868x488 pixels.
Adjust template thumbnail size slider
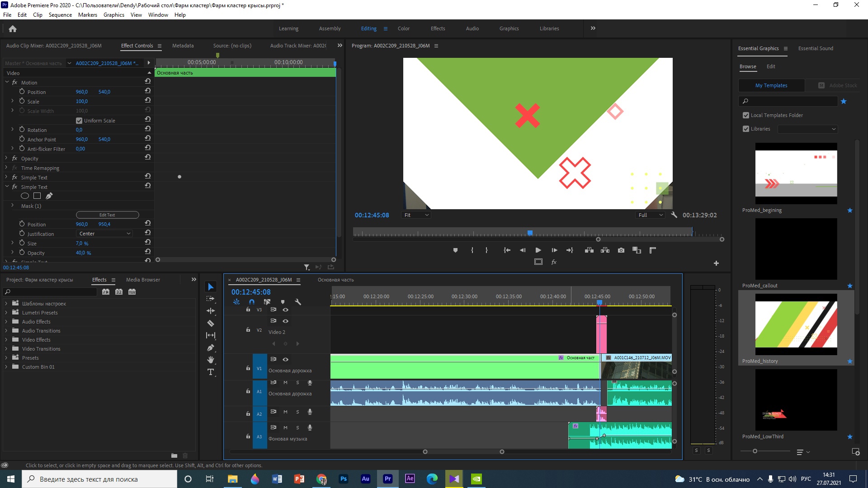(755, 451)
